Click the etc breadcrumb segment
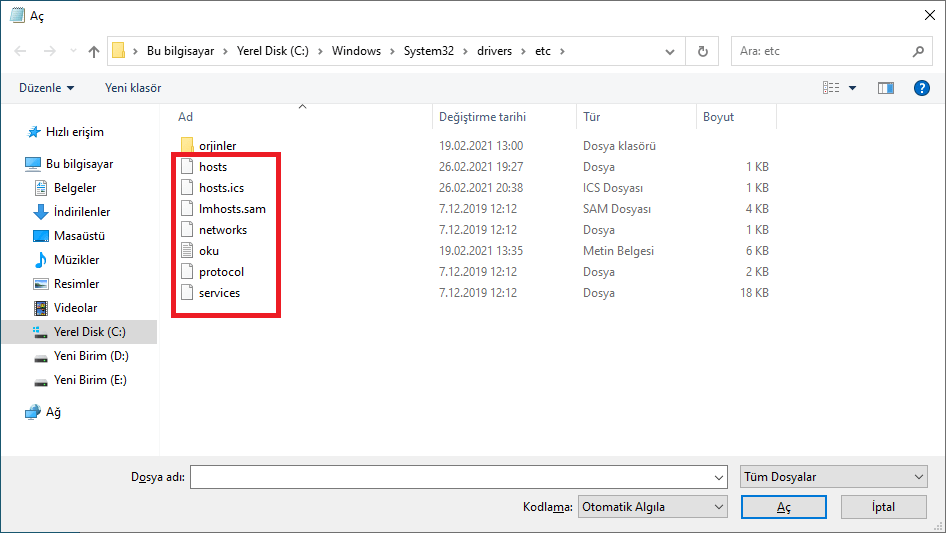 coord(543,51)
